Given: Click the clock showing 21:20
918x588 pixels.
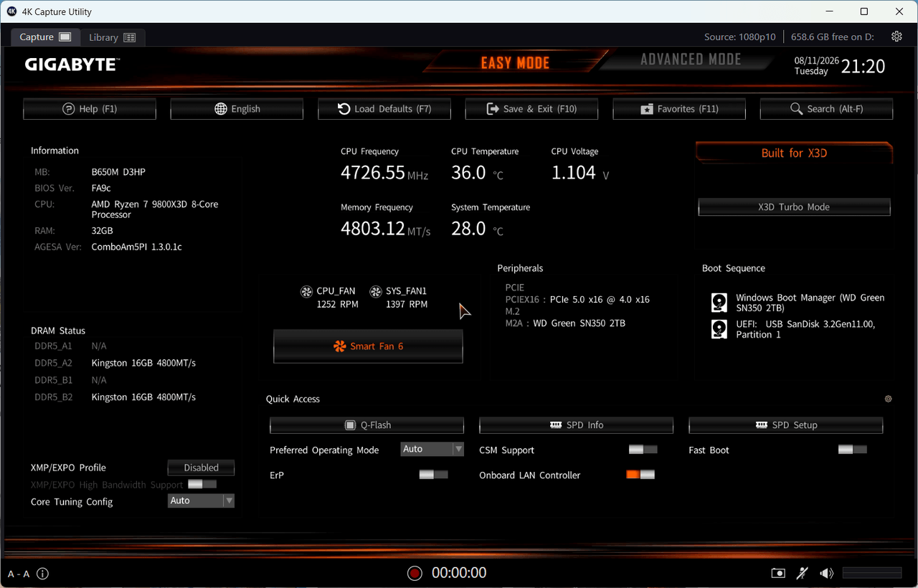Looking at the screenshot, I should (x=863, y=67).
